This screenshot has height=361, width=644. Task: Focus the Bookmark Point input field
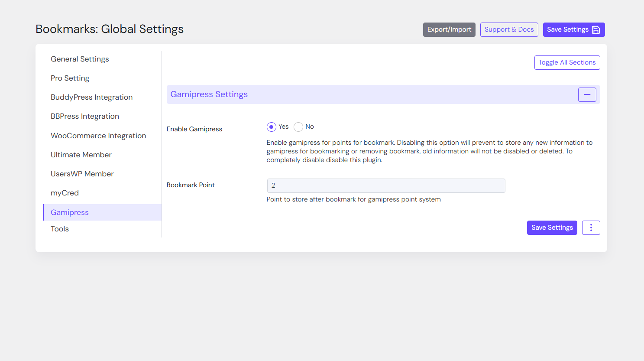point(386,185)
